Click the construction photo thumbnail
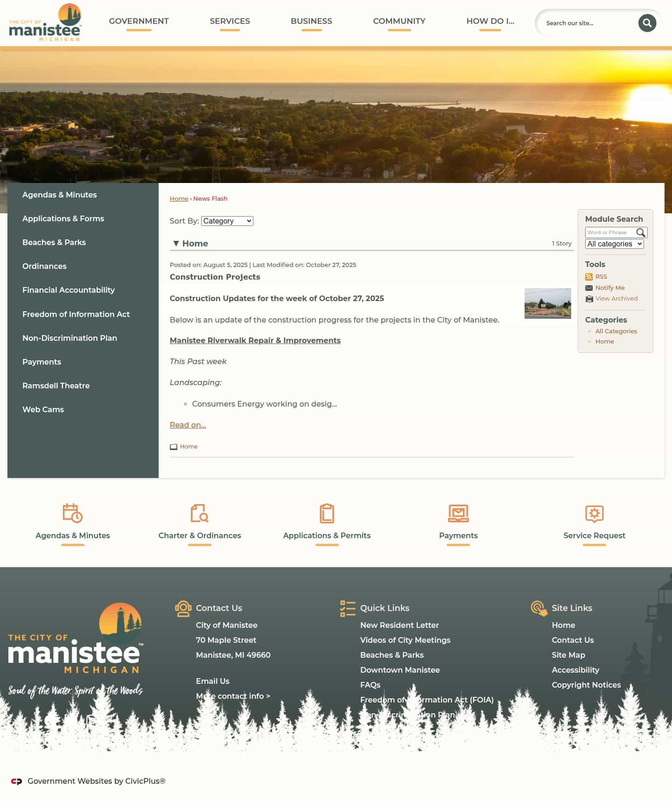Viewport: 672px width, 801px height. tap(547, 303)
